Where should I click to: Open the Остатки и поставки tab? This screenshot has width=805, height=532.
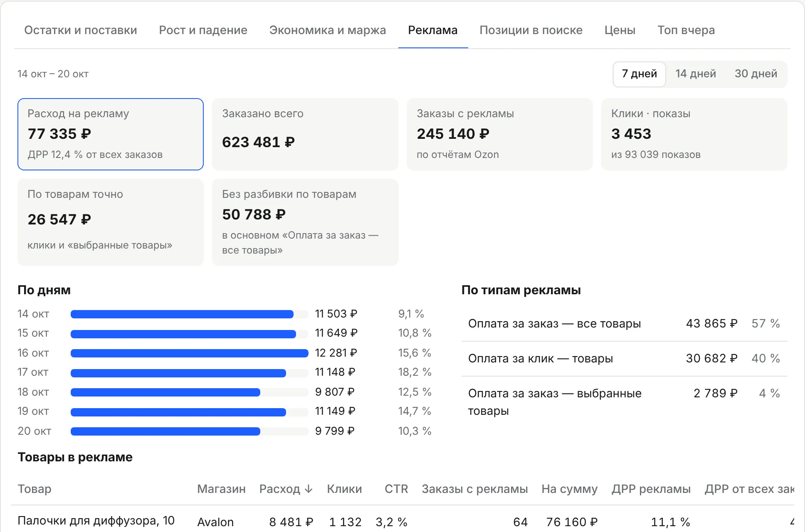[x=81, y=30]
